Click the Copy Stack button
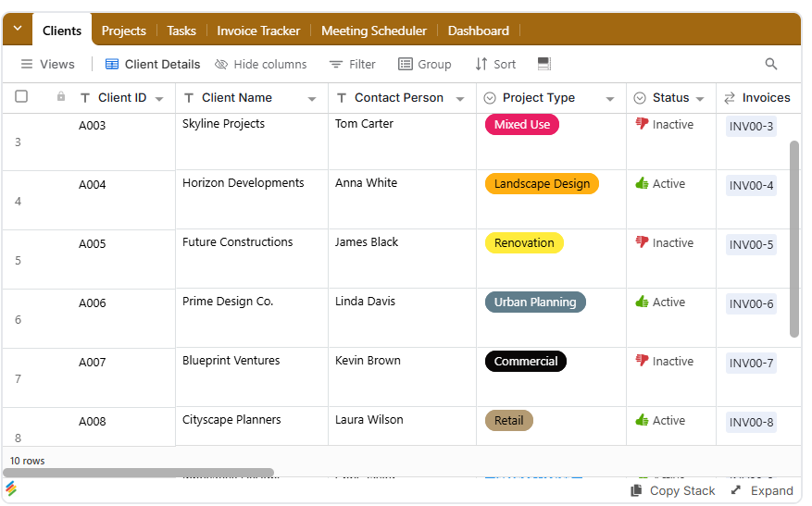This screenshot has height=506, width=812. (673, 490)
